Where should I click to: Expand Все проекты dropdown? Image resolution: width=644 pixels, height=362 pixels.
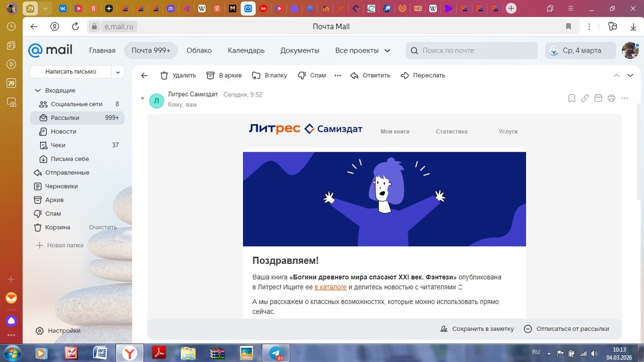tap(363, 50)
